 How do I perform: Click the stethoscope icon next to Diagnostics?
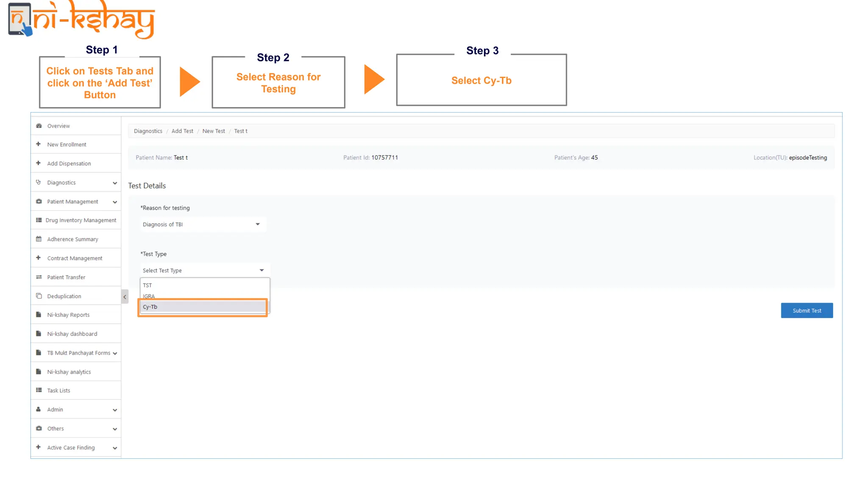[39, 182]
